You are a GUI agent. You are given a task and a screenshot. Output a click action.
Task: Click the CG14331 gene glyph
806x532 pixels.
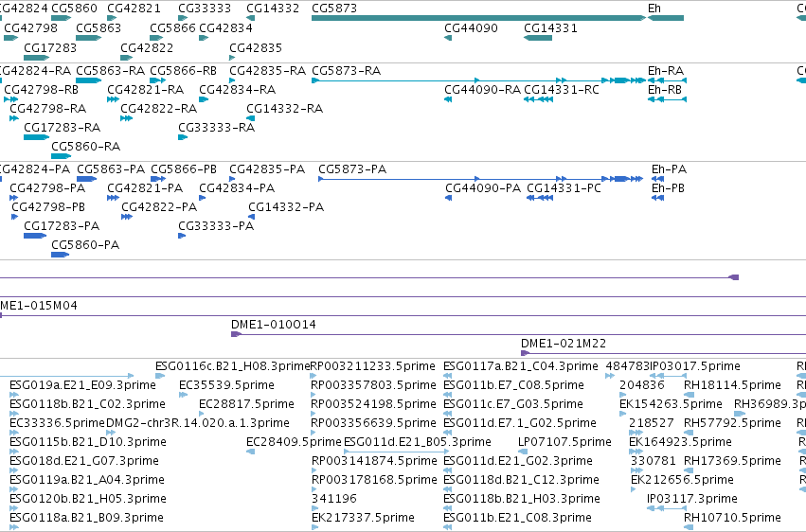(x=538, y=38)
